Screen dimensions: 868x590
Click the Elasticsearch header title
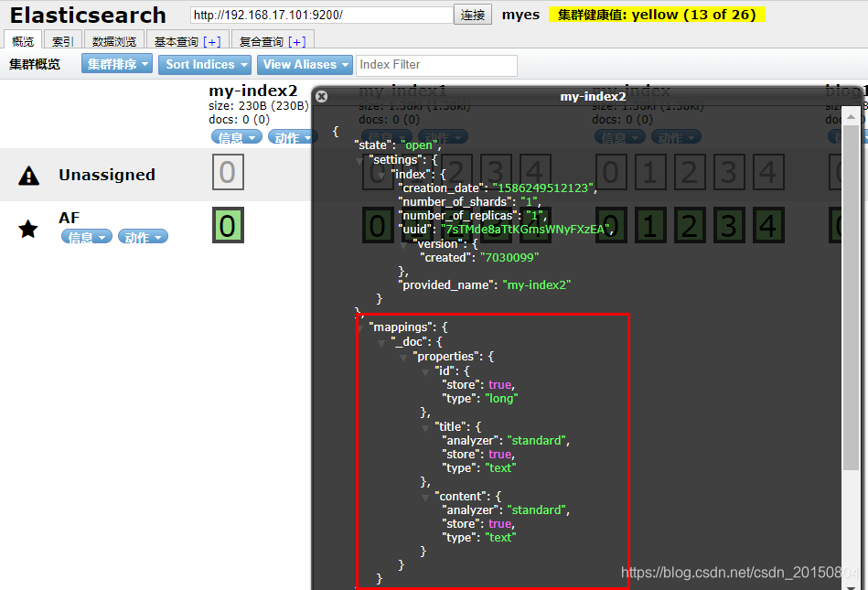coord(88,15)
